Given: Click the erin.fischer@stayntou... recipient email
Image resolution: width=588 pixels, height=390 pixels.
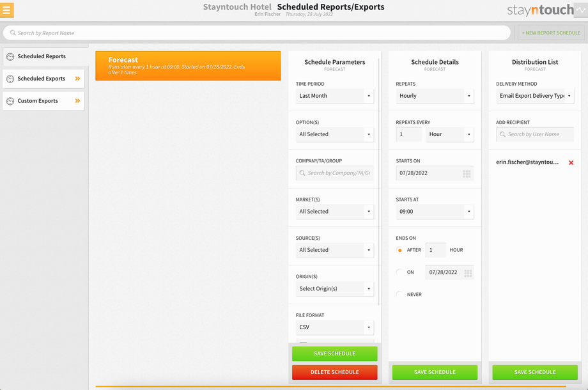Looking at the screenshot, I should coord(527,162).
